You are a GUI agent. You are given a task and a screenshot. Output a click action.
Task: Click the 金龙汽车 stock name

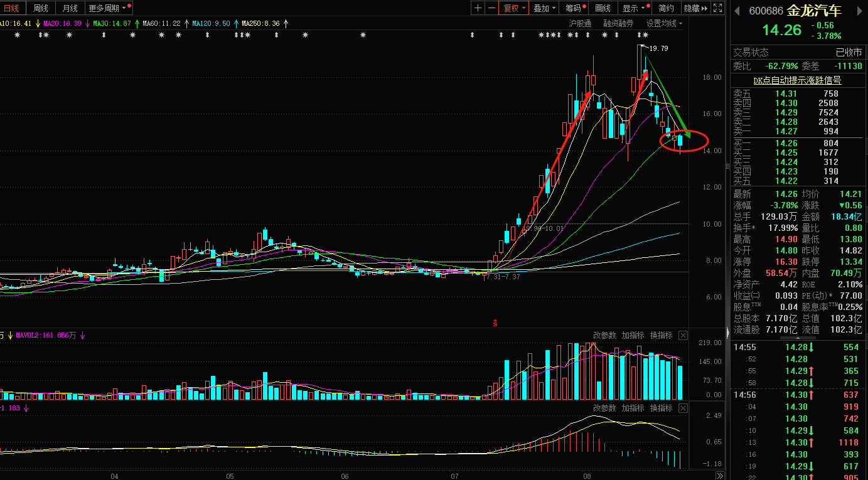pos(815,11)
